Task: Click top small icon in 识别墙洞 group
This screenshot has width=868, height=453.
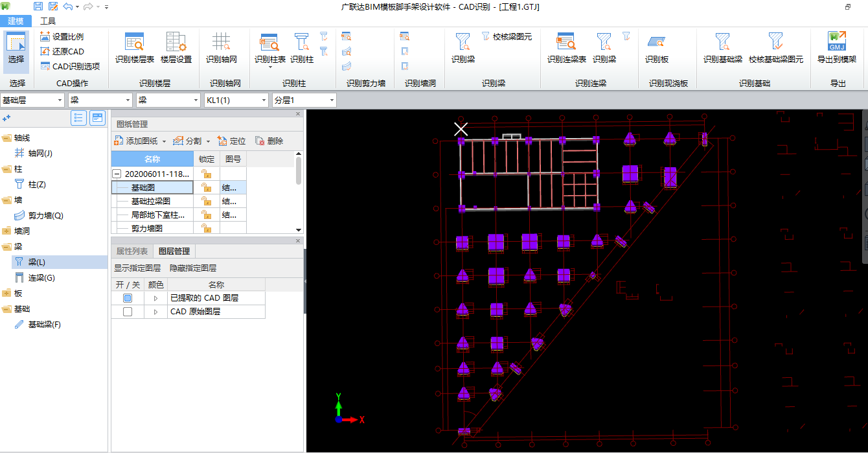Action: (x=404, y=36)
